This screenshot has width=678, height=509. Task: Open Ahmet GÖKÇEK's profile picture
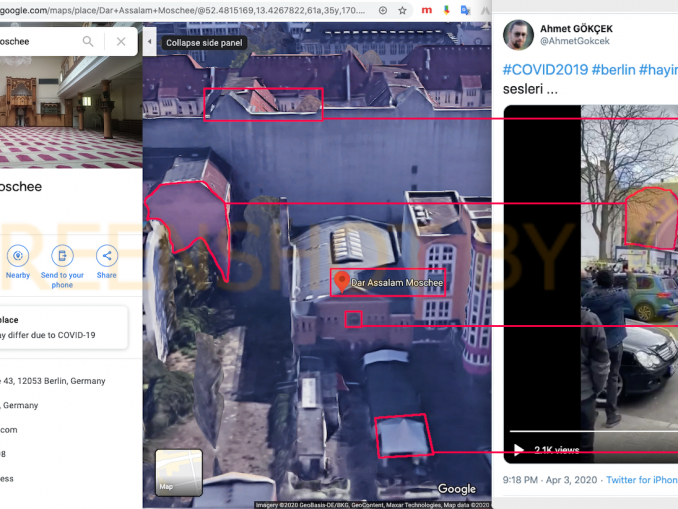point(518,35)
